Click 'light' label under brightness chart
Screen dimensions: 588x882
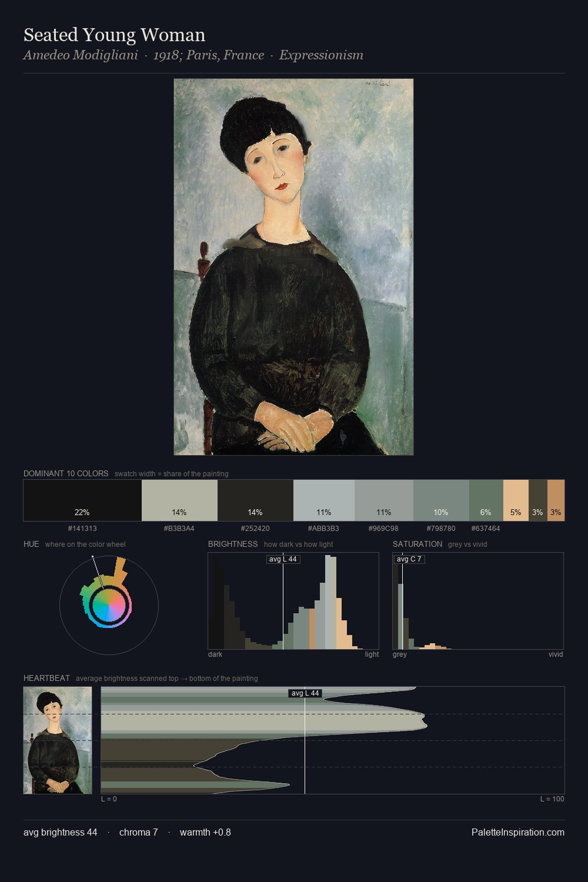click(x=372, y=654)
